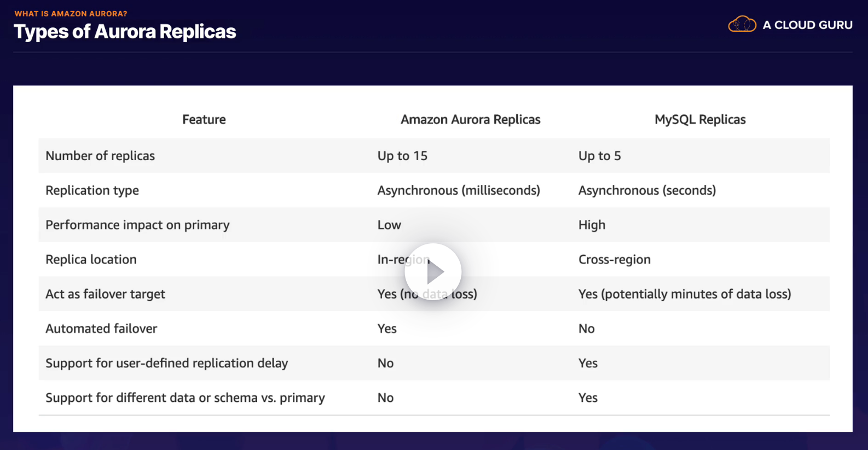Click the 'Asynchronous (milliseconds)' cell

point(459,190)
